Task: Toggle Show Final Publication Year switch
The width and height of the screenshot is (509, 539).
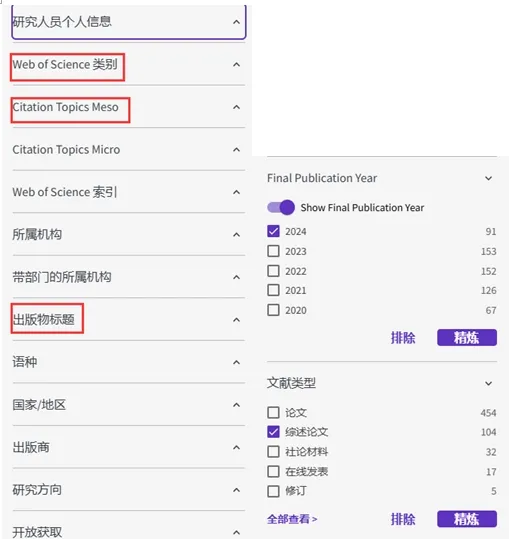Action: coord(281,207)
